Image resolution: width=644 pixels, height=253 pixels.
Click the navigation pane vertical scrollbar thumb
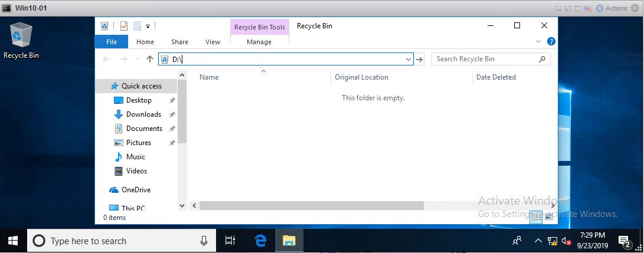pyautogui.click(x=182, y=111)
